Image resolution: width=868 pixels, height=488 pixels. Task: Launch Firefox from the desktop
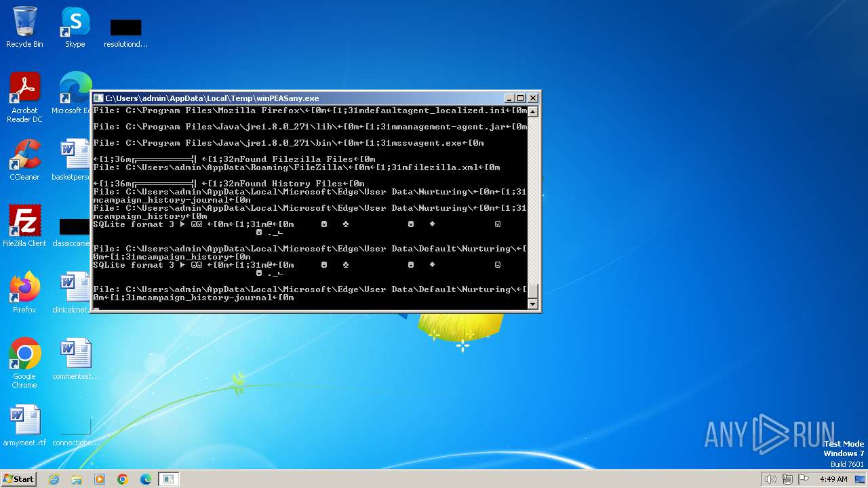point(24,293)
